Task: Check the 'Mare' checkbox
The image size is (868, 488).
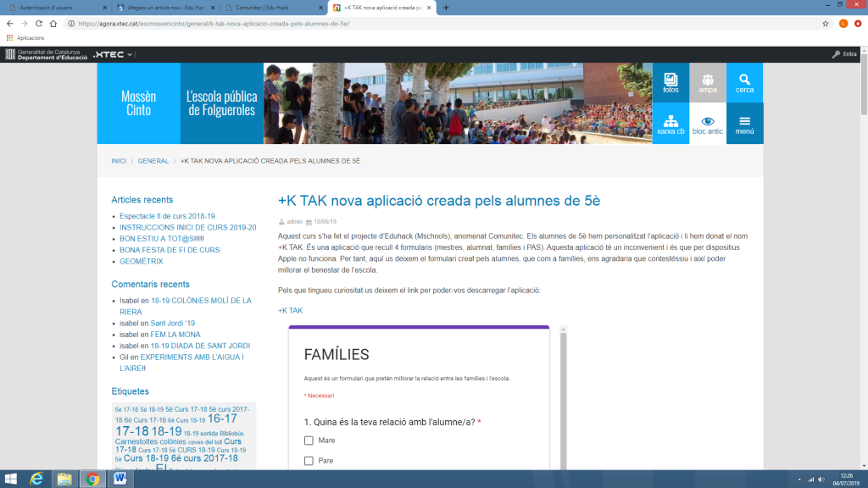Action: [x=309, y=441]
